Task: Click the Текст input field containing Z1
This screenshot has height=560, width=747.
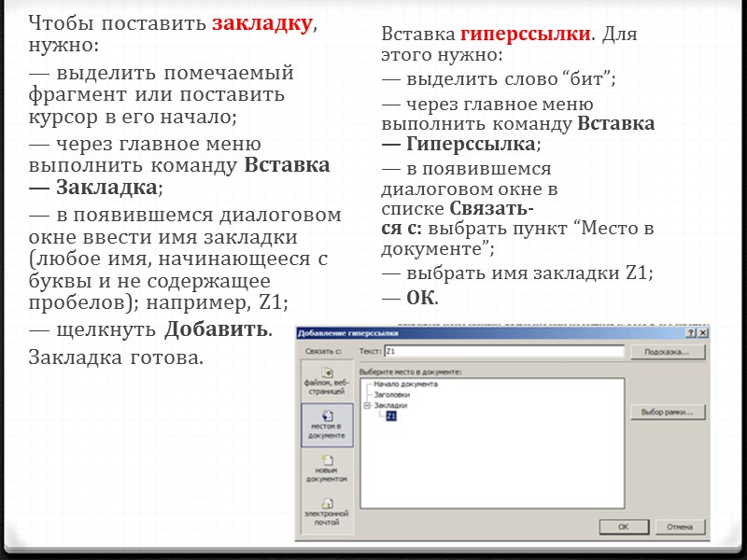Action: 504,352
